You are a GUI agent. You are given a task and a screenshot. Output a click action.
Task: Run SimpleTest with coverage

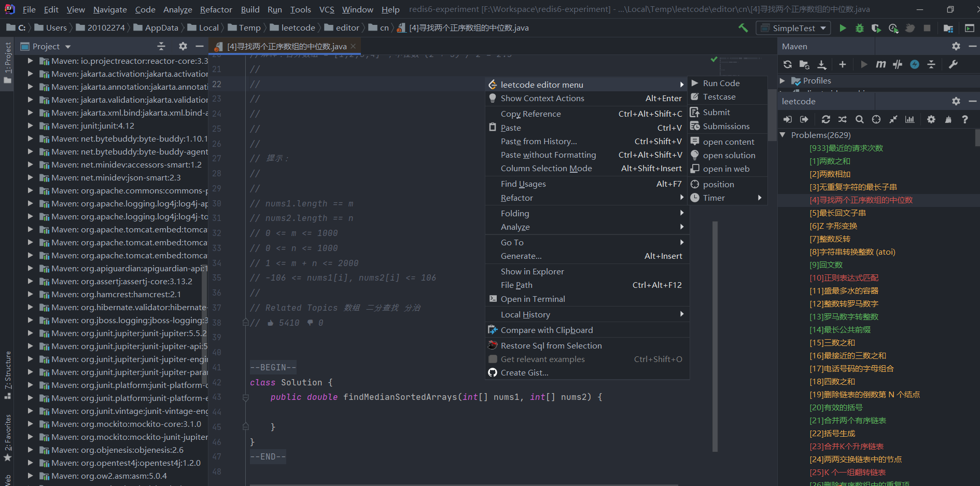[876, 28]
